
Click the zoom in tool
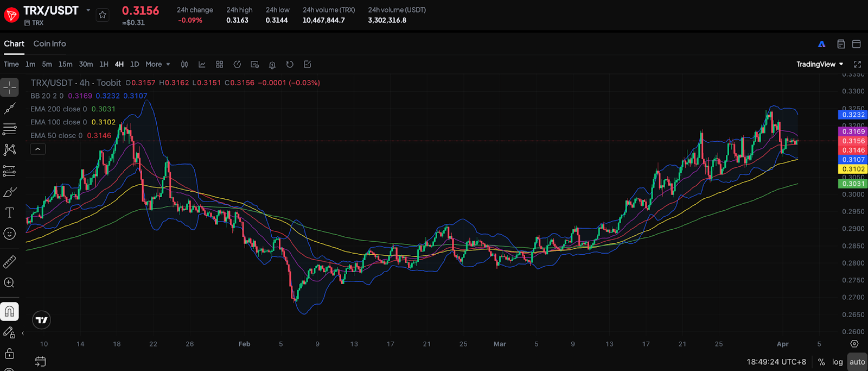pyautogui.click(x=10, y=282)
